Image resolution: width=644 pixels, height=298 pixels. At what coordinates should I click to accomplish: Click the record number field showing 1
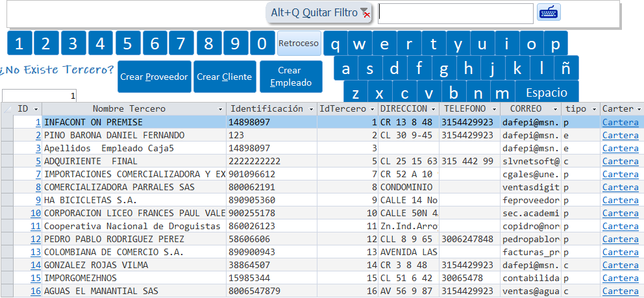coord(39,97)
